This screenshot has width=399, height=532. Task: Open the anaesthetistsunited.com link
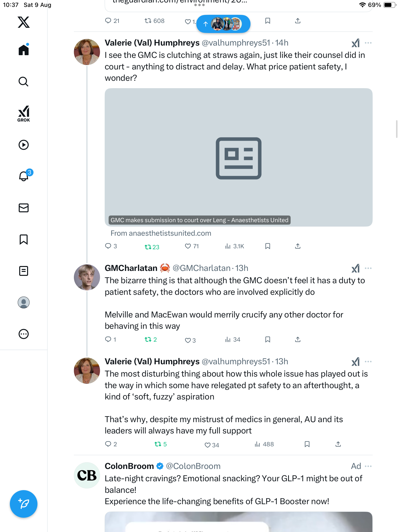pos(161,233)
